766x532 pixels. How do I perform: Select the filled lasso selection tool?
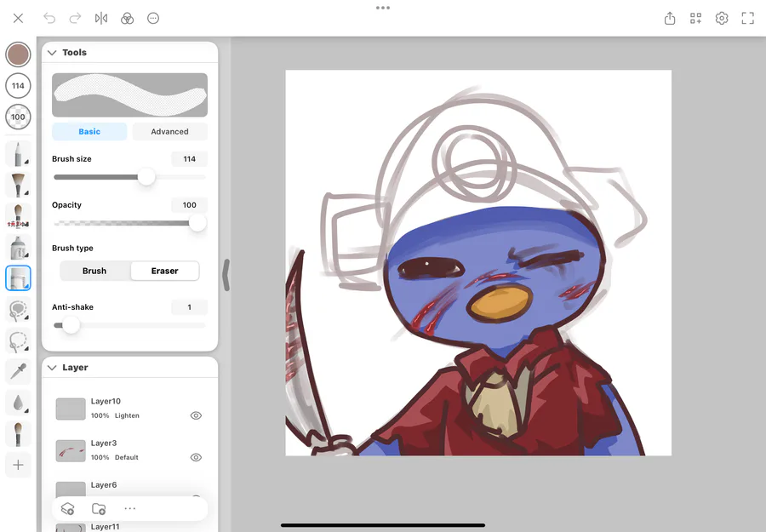18,310
